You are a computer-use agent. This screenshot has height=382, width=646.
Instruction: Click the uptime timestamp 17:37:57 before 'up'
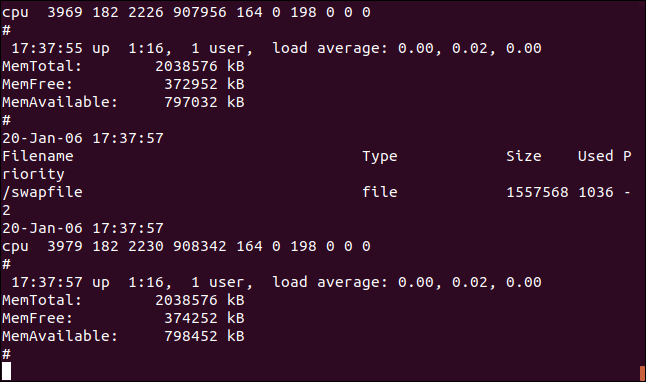(x=47, y=282)
